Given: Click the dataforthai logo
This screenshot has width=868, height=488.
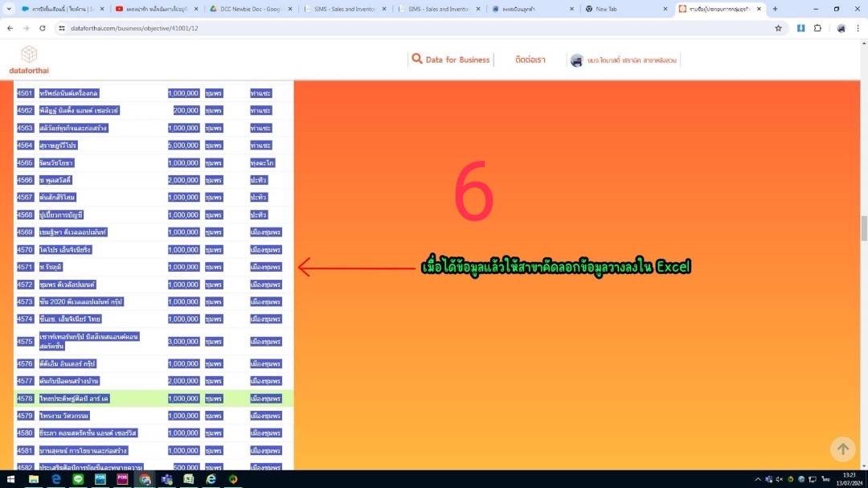Looking at the screenshot, I should pos(29,60).
